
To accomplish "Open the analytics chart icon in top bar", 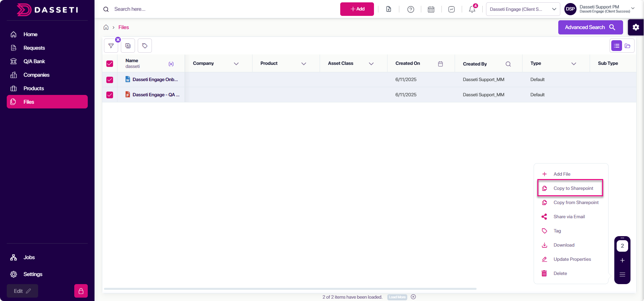I will pos(452,9).
